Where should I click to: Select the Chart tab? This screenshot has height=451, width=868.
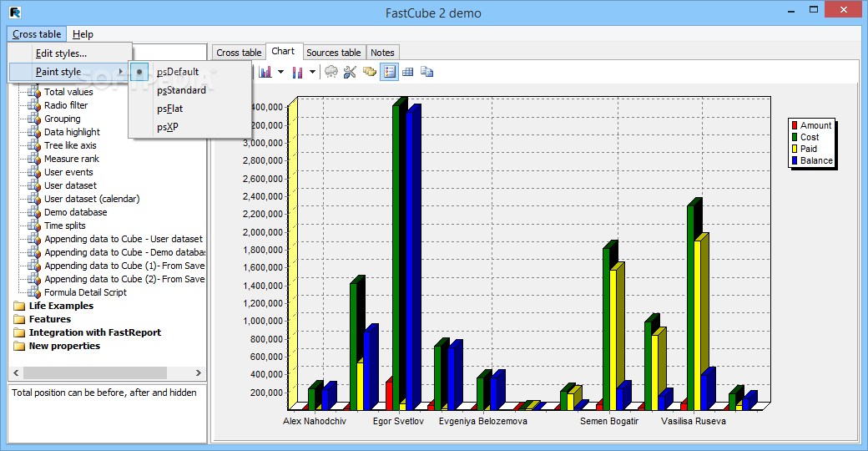click(283, 51)
